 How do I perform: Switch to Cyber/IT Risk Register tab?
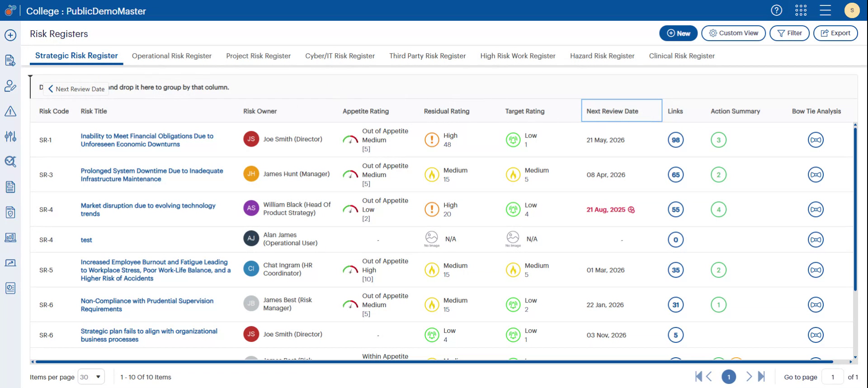point(340,56)
